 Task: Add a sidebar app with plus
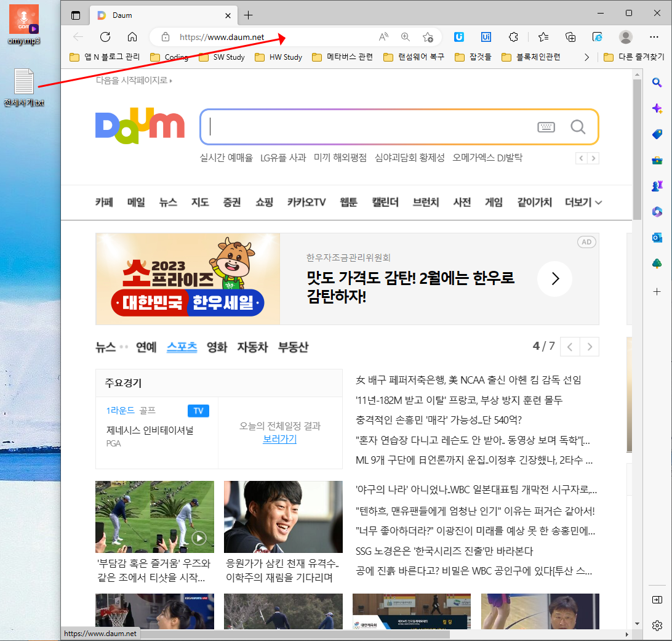coord(657,291)
